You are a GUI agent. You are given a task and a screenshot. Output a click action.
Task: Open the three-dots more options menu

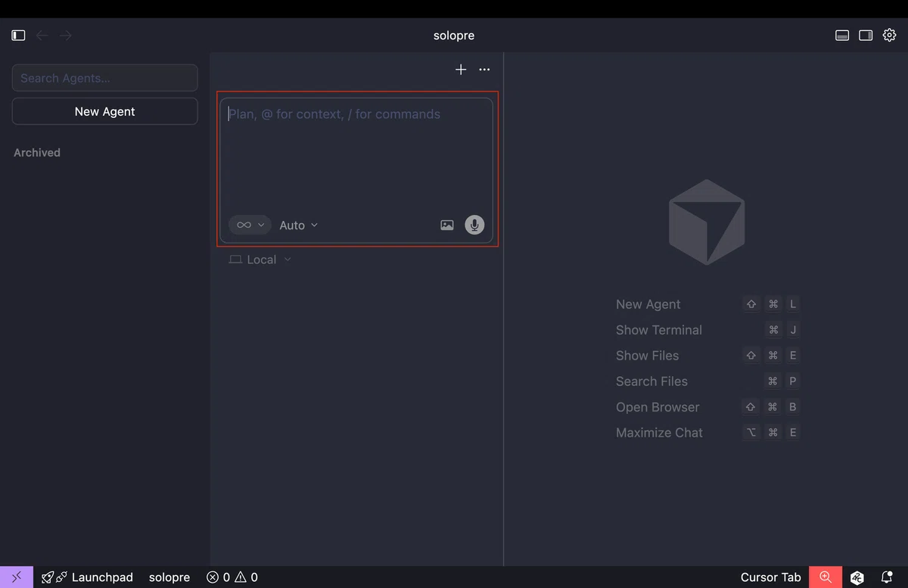tap(484, 70)
